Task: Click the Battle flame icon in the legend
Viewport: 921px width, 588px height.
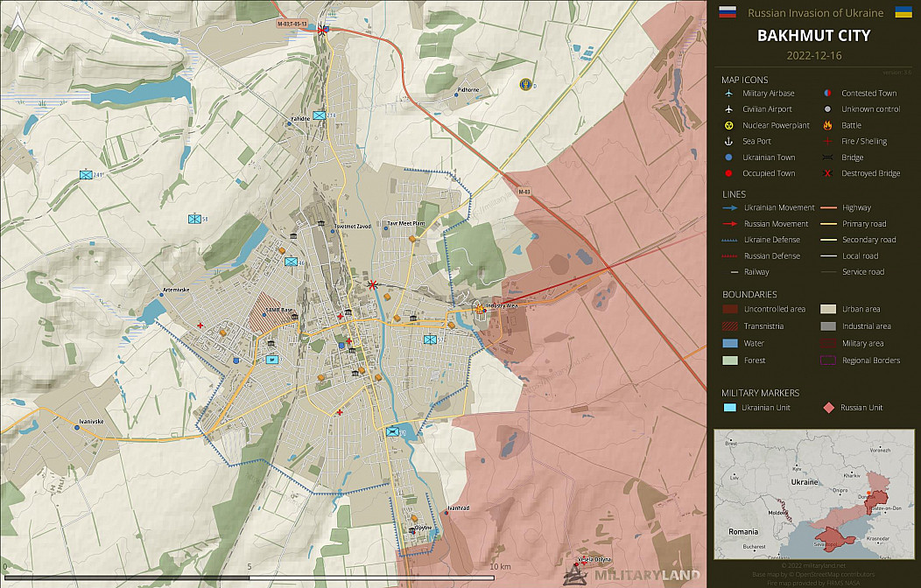Action: tap(827, 126)
